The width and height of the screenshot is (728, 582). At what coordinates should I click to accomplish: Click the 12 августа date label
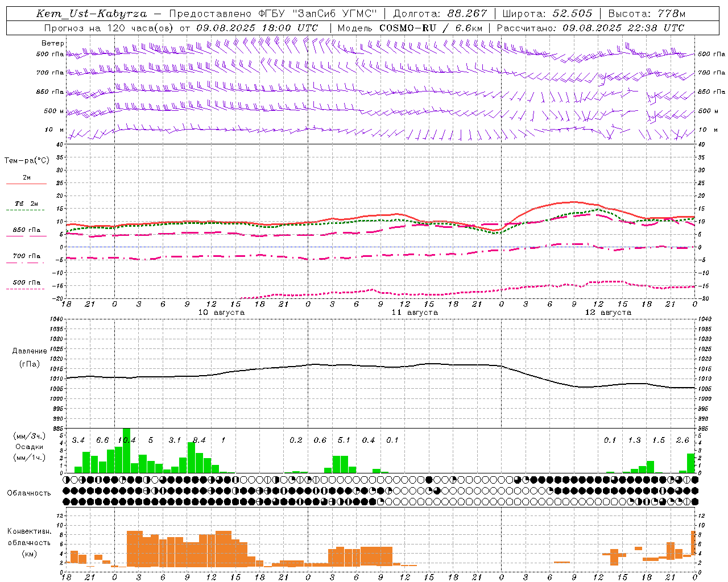[x=608, y=313]
